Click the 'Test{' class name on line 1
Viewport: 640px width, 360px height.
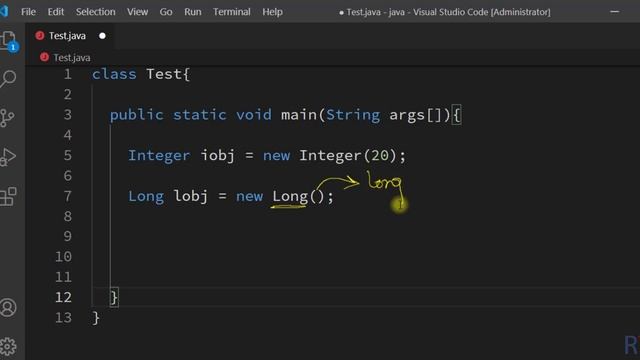click(168, 74)
